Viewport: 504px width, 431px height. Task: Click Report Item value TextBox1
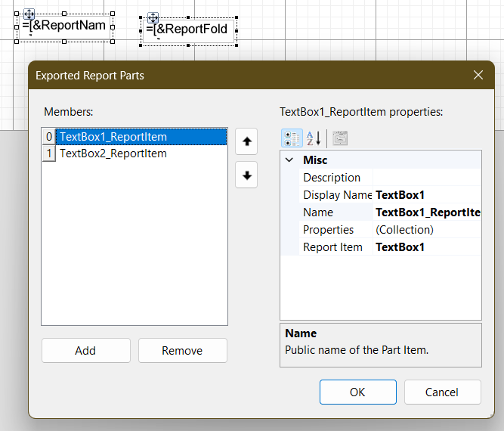427,247
